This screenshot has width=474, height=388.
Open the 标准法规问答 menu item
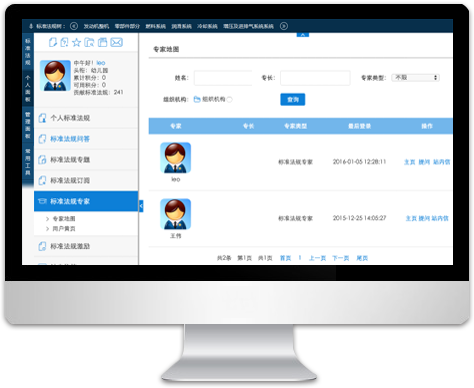(86, 139)
